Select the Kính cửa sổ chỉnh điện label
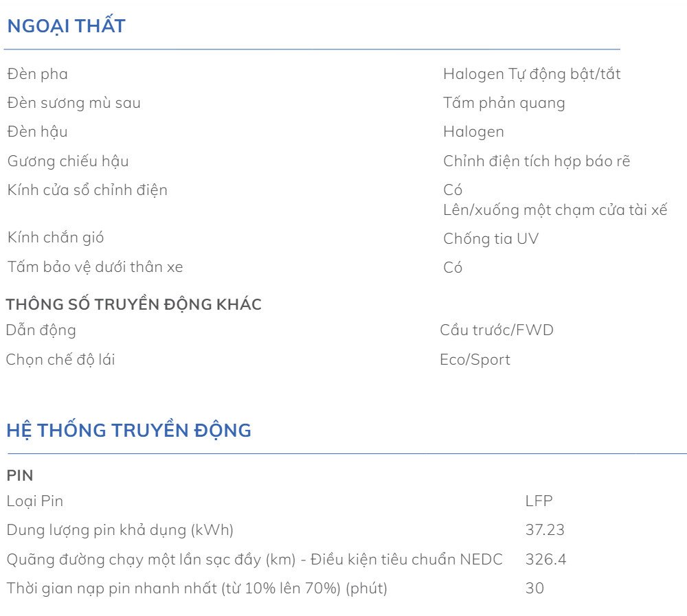 87,190
